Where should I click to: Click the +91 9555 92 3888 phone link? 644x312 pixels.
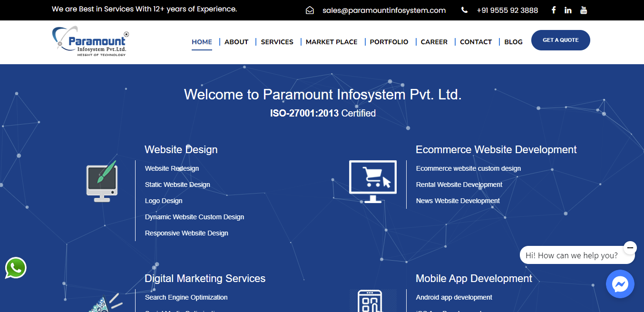(507, 10)
